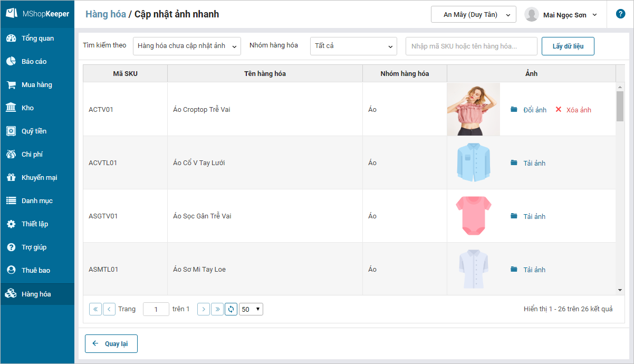Click 'Xóa ảnh' for Áo Croptop Trễ Vai
Viewport: 634px width, 364px height.
(x=573, y=110)
